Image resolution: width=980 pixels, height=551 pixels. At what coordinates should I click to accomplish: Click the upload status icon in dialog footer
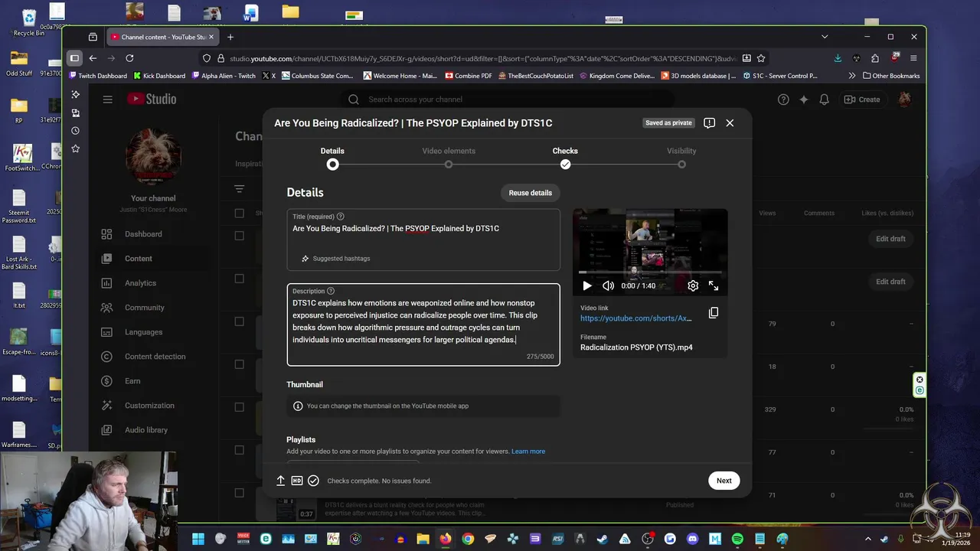[x=280, y=481]
